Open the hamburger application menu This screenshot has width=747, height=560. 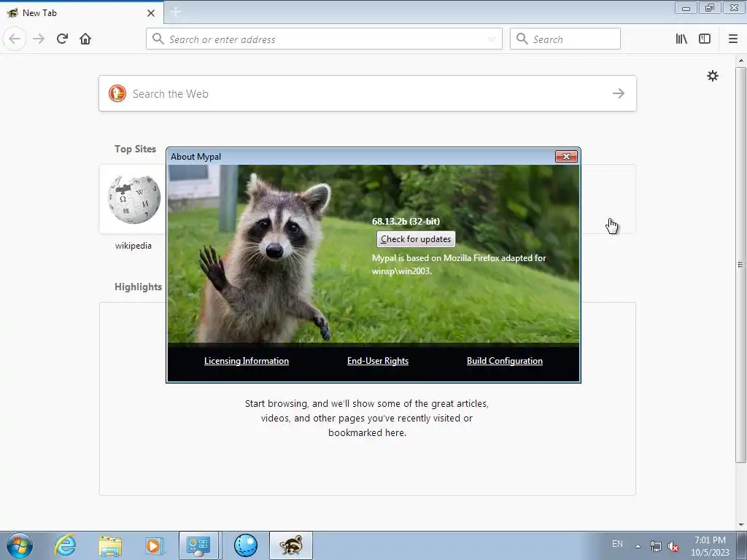pyautogui.click(x=733, y=39)
